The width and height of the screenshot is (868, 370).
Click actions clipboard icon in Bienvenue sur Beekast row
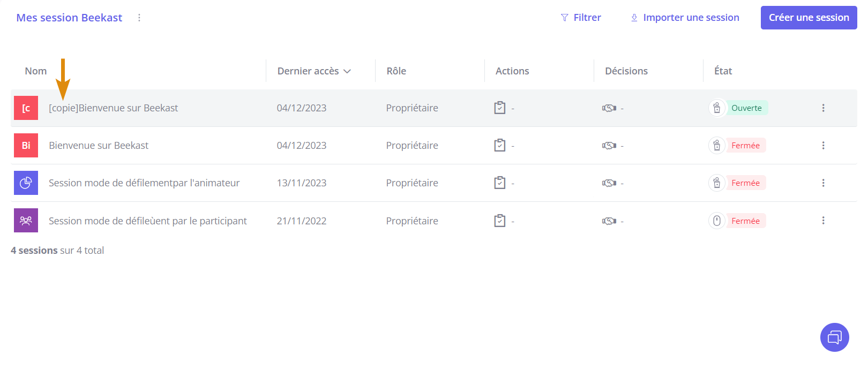tap(499, 145)
